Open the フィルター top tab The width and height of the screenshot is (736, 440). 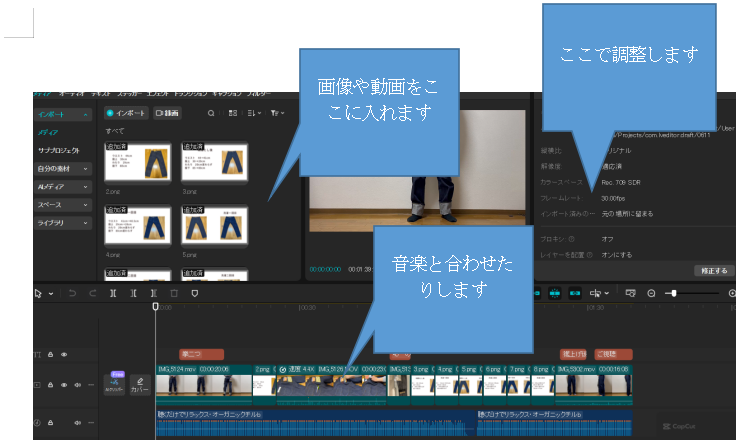pyautogui.click(x=259, y=94)
